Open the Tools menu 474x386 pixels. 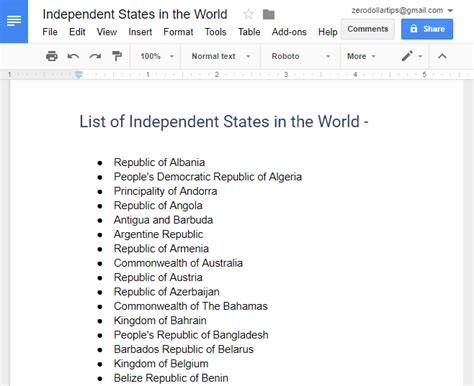tap(215, 32)
